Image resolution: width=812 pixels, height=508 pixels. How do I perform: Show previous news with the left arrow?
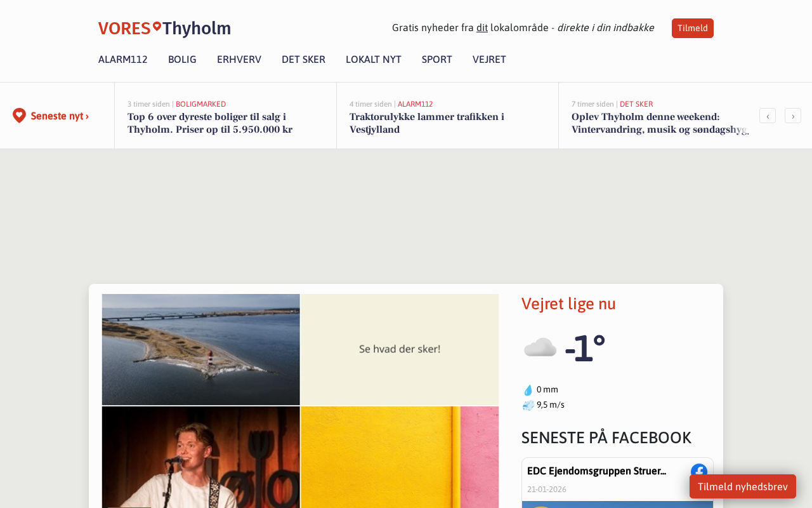[768, 116]
